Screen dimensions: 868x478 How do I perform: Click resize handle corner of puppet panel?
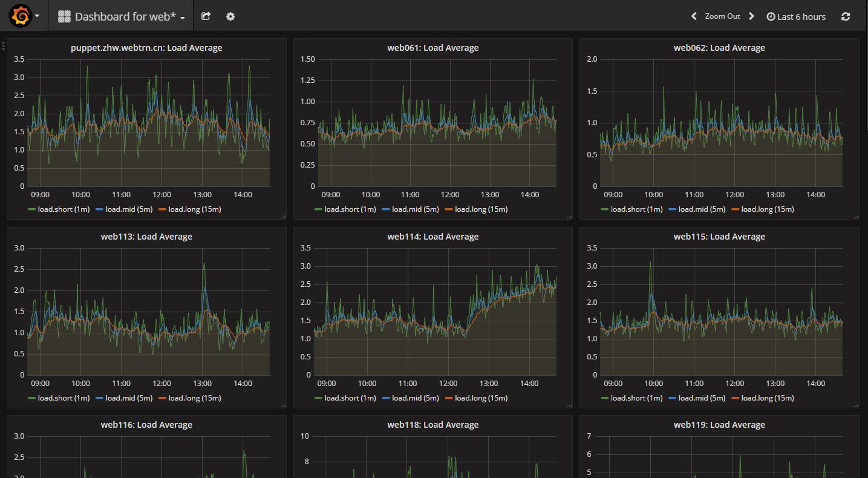click(282, 216)
